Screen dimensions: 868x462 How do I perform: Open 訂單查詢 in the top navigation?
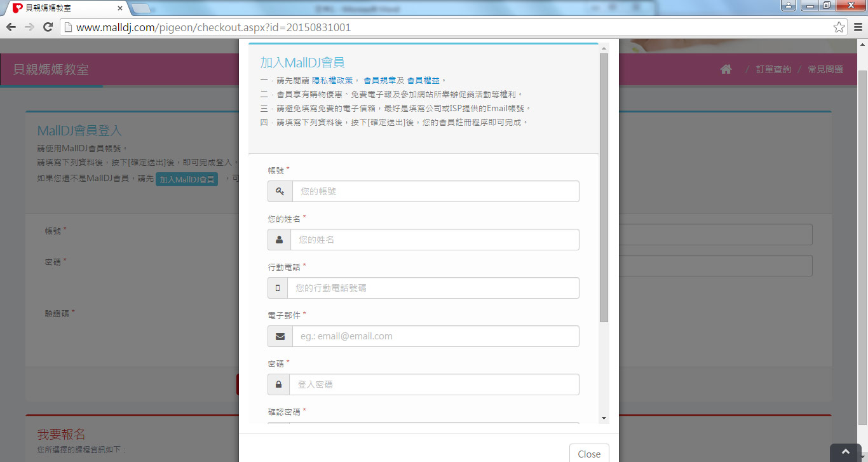tap(773, 69)
